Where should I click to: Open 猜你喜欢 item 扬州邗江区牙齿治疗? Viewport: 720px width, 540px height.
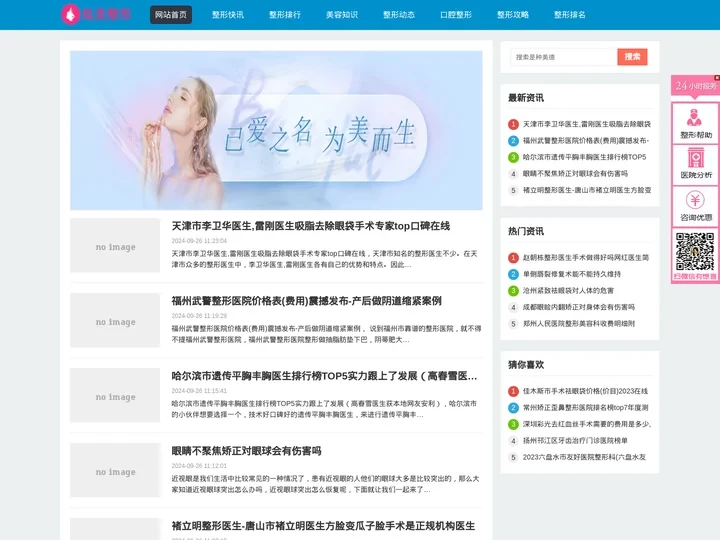(575, 441)
